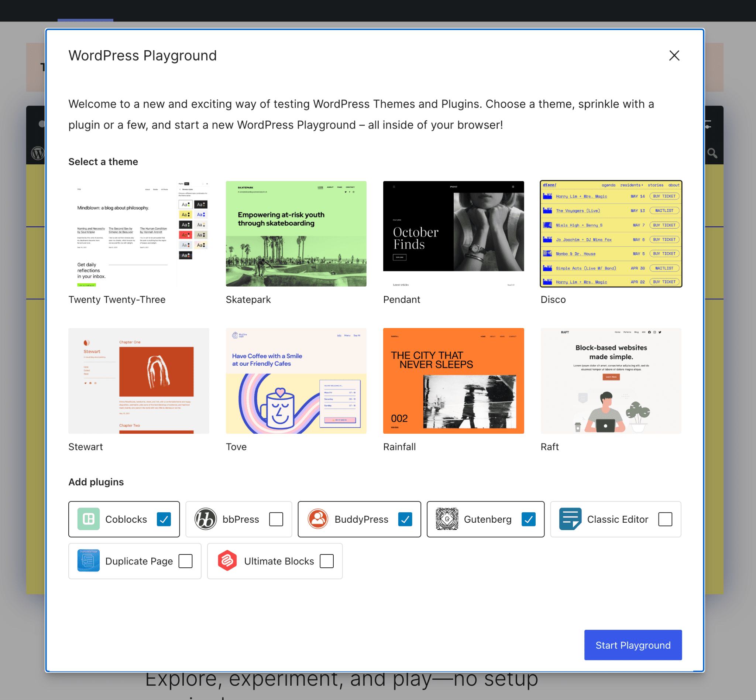Select the Rainfall theme thumbnail

pos(454,380)
